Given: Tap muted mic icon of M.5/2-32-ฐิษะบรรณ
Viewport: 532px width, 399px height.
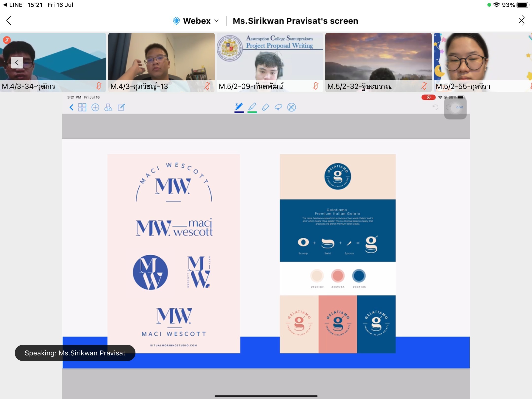Looking at the screenshot, I should (424, 86).
